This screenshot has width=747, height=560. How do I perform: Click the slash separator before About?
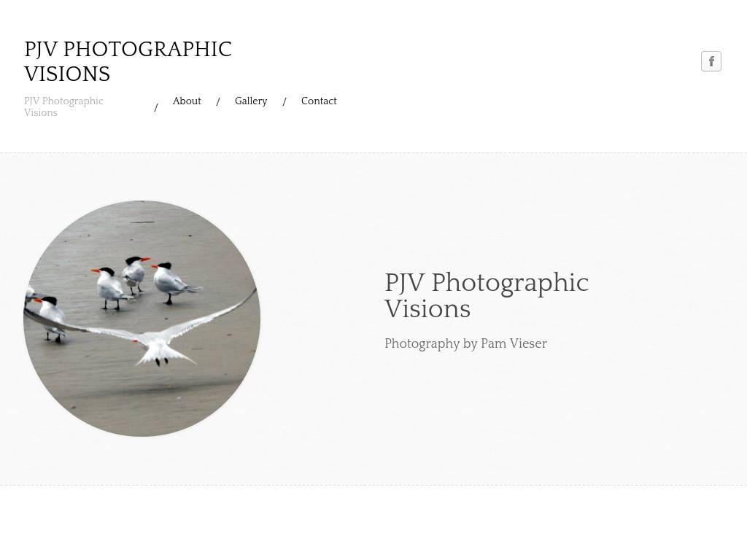tap(156, 108)
